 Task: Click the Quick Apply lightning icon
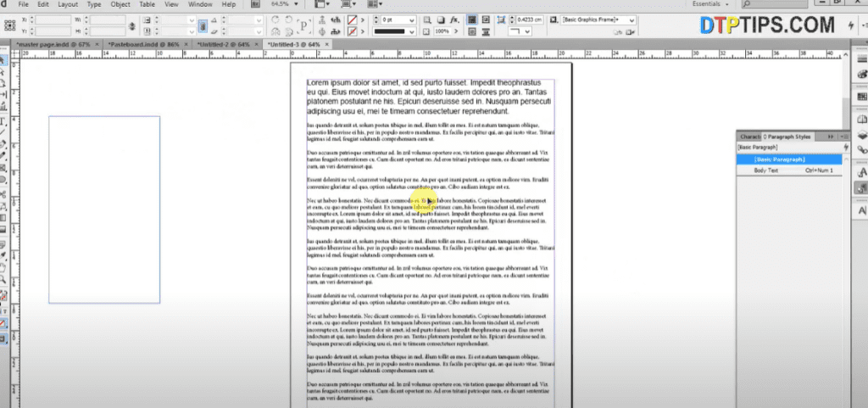click(851, 25)
